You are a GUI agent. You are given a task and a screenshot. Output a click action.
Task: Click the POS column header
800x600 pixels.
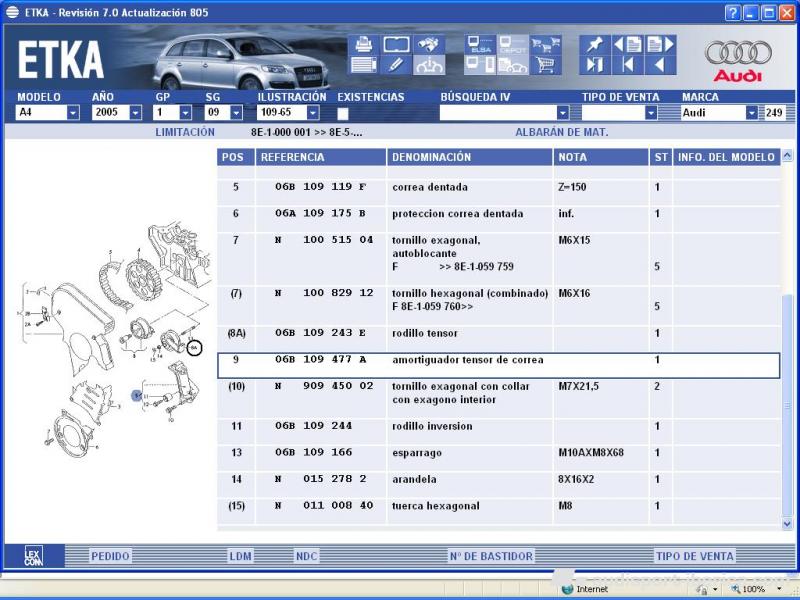point(236,157)
